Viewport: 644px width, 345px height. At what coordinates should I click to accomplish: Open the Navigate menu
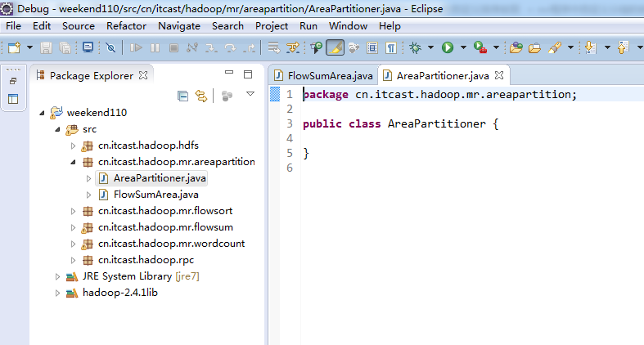(x=179, y=26)
